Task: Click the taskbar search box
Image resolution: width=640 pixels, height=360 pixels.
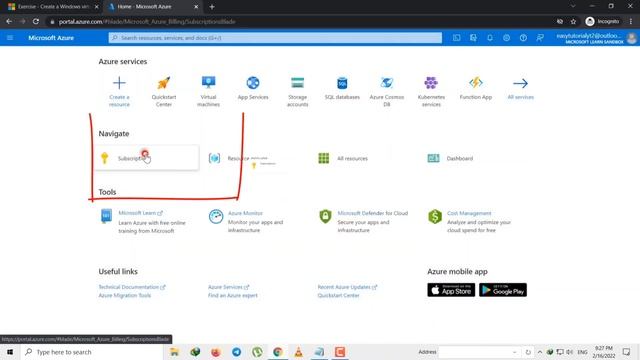Action: click(92, 352)
